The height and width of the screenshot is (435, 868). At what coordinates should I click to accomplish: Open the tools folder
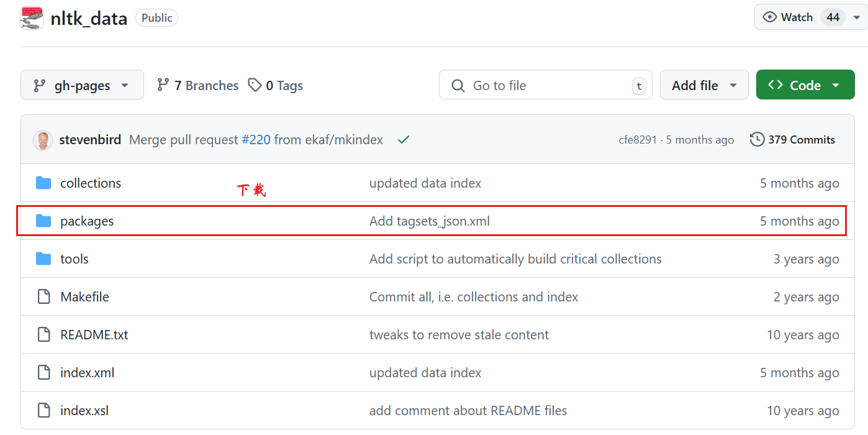click(x=75, y=259)
